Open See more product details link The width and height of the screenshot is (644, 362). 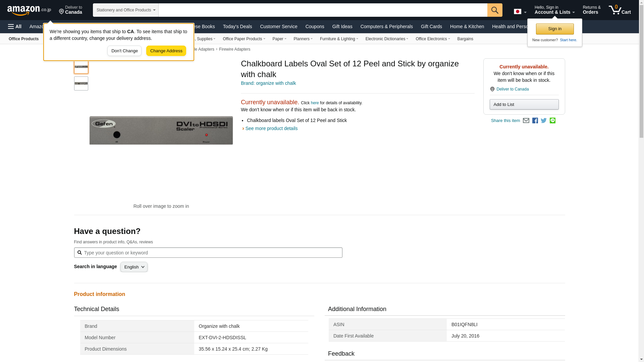pos(271,128)
